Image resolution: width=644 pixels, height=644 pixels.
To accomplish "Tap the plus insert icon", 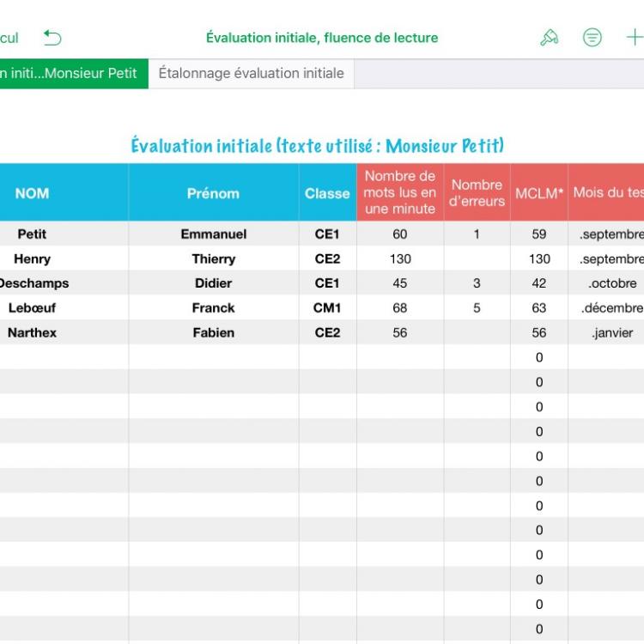I will 635,38.
